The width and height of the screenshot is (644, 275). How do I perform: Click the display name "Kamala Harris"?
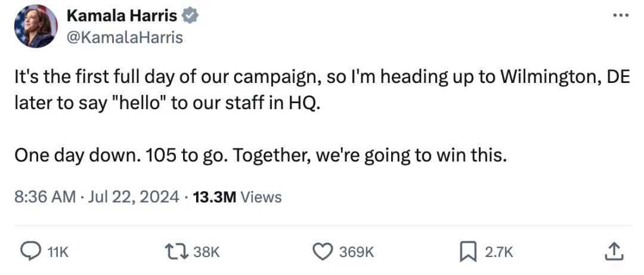point(122,16)
